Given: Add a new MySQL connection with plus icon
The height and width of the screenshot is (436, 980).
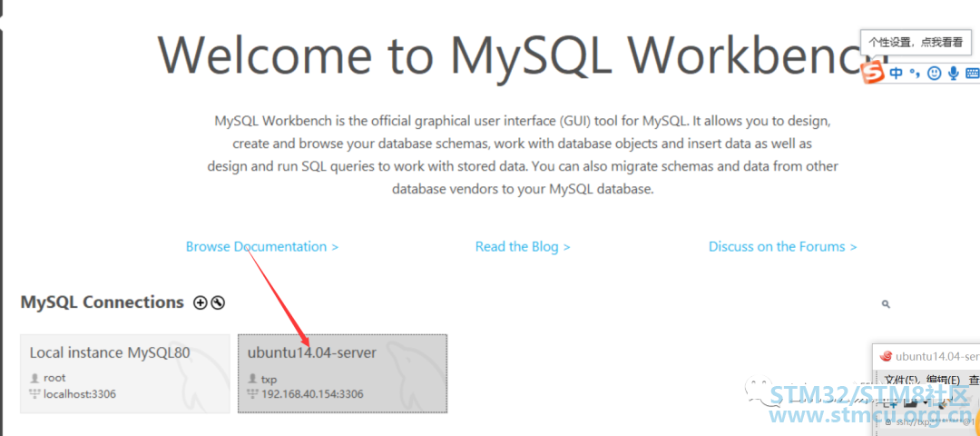Looking at the screenshot, I should pos(200,302).
